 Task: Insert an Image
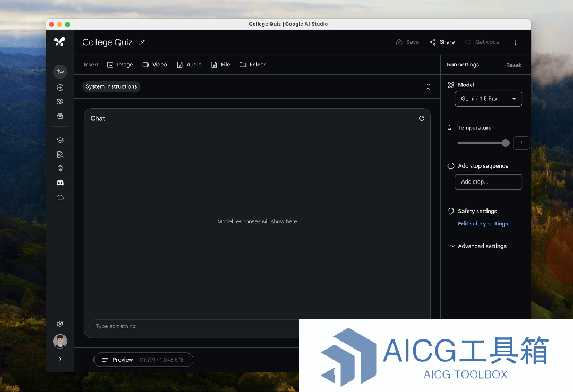pyautogui.click(x=120, y=65)
